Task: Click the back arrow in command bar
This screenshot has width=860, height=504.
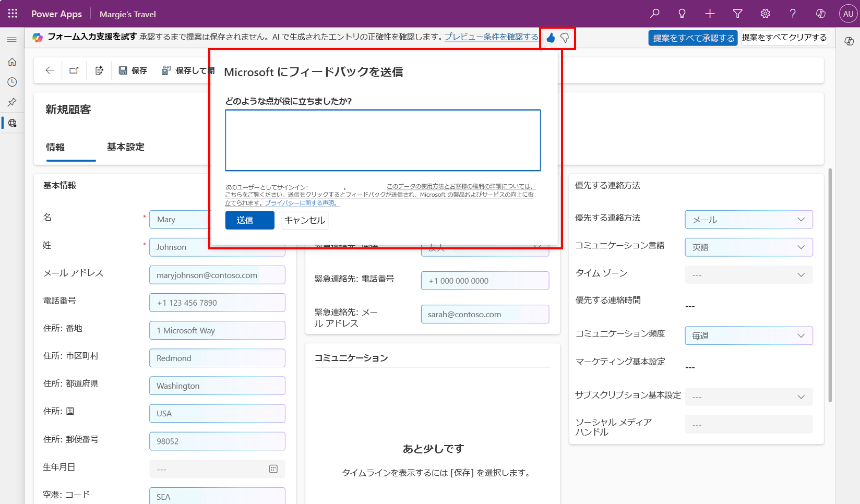Action: [50, 70]
